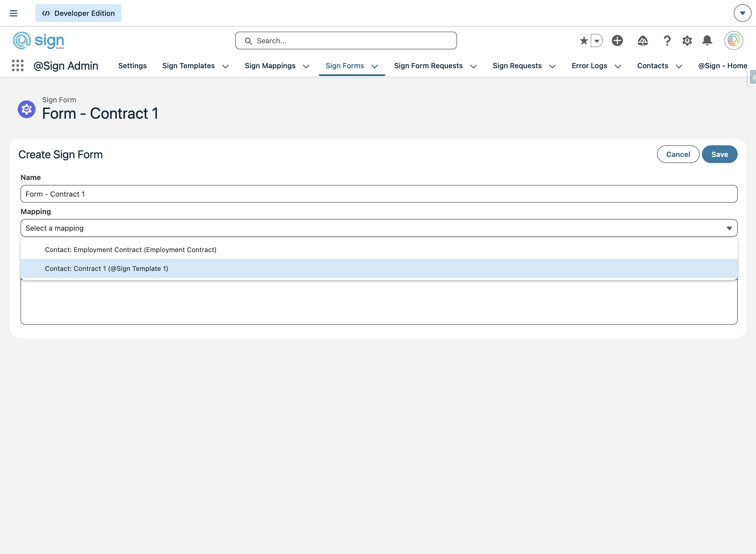Click the hamburger menu icon
This screenshot has height=554, width=756.
(13, 13)
